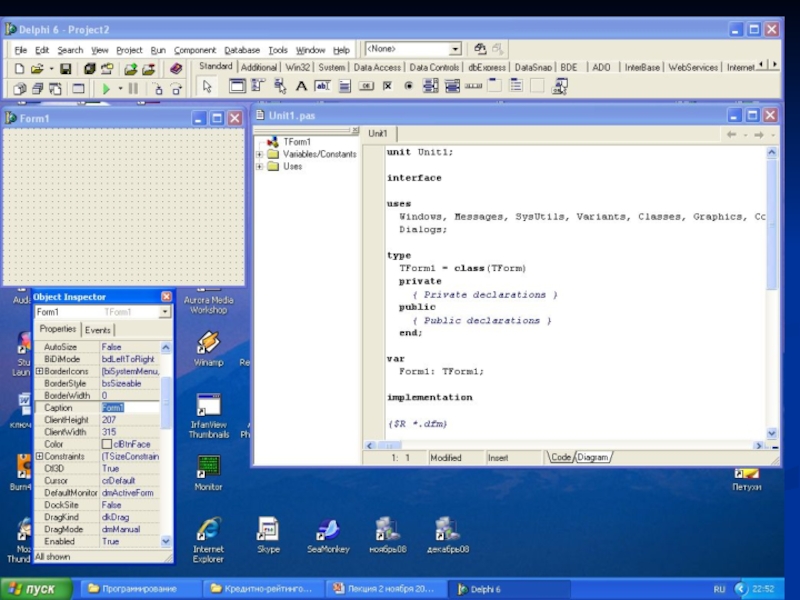Click the Run (green play) button

[x=106, y=89]
